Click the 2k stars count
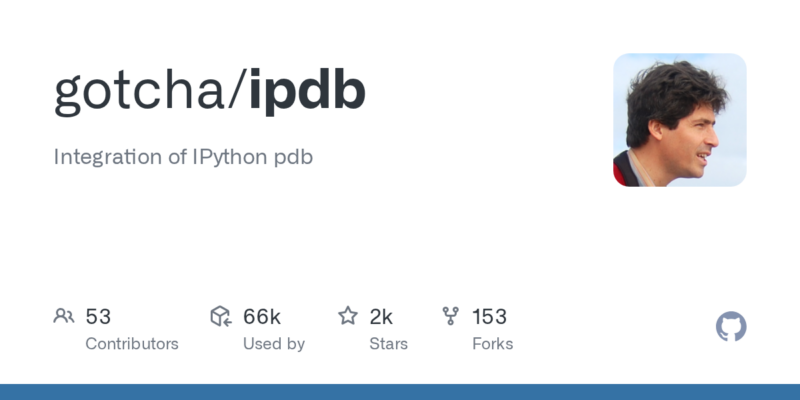 381,317
